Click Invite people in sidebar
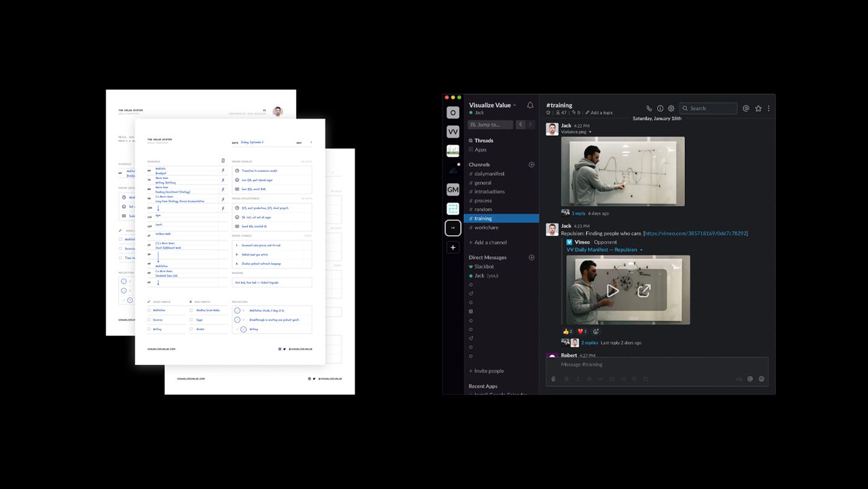This screenshot has width=868, height=489. pos(489,371)
